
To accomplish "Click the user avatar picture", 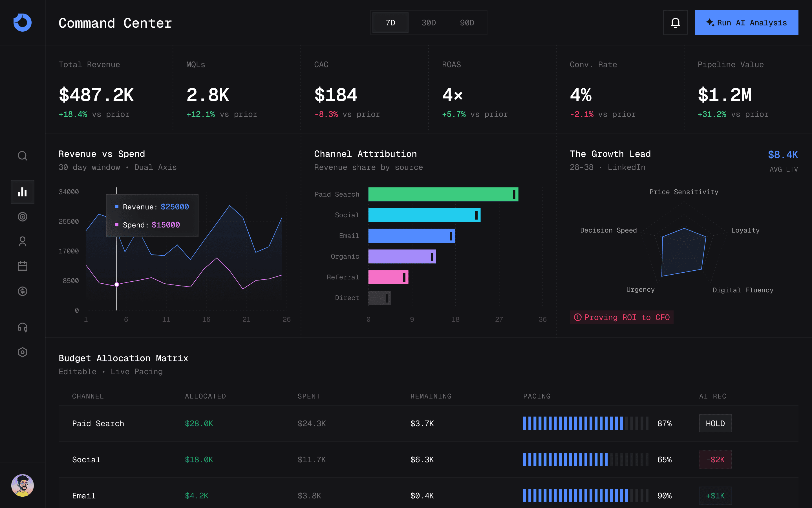I will 23,485.
